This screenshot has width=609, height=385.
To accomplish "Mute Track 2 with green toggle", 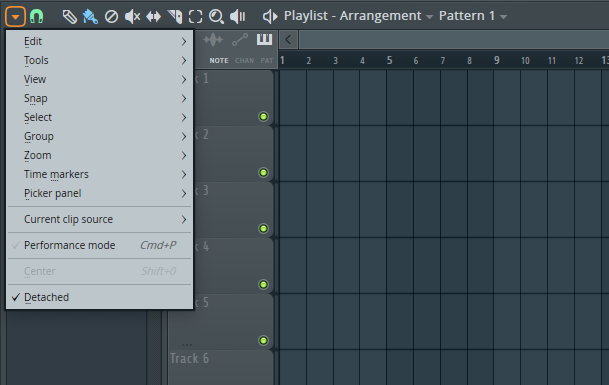I will (x=263, y=172).
